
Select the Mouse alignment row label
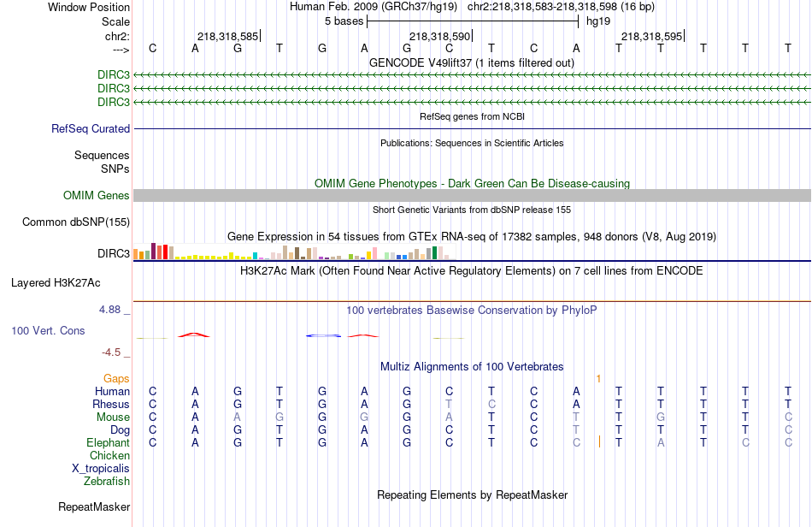pyautogui.click(x=113, y=417)
